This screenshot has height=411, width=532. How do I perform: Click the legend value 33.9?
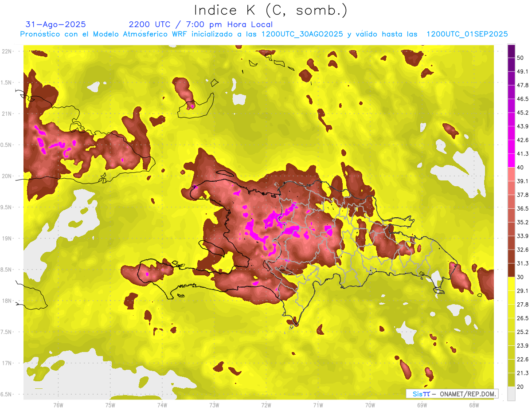(x=523, y=236)
